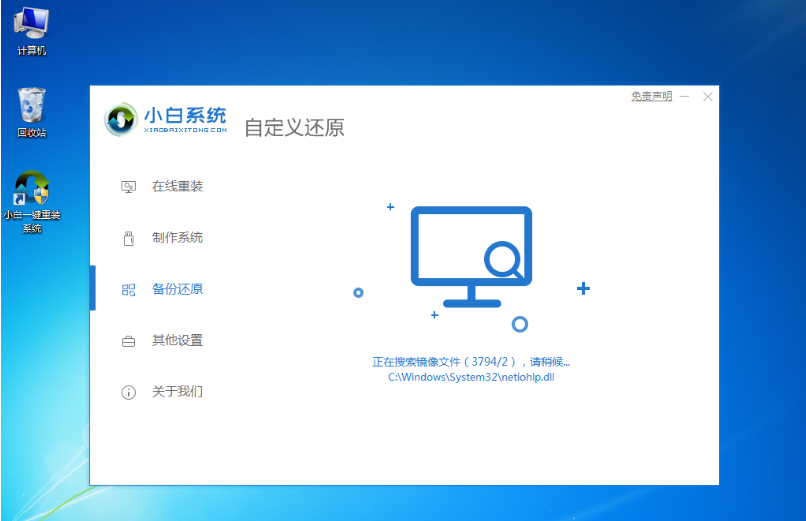The width and height of the screenshot is (806, 521).
Task: Click the USB drive icon beside 制作系统
Action: pos(128,238)
